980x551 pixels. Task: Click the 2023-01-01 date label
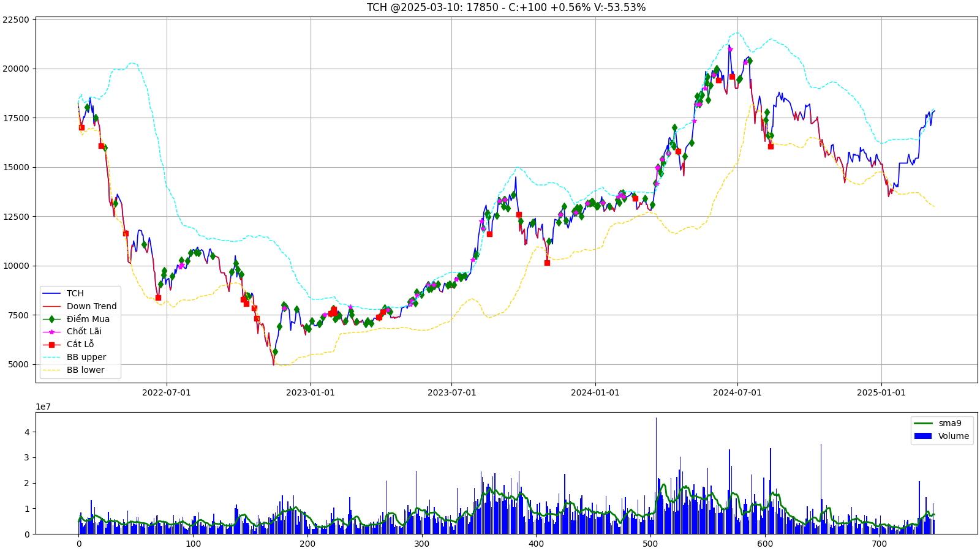(311, 392)
